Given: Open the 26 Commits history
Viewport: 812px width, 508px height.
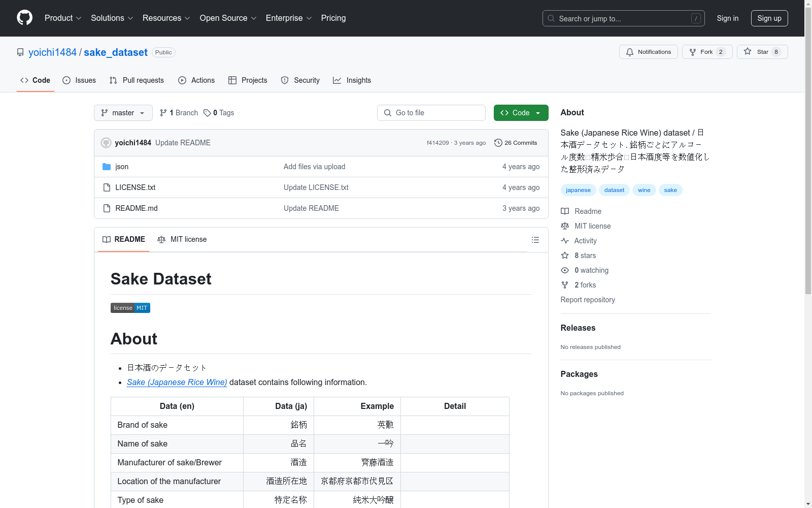Looking at the screenshot, I should click(516, 143).
